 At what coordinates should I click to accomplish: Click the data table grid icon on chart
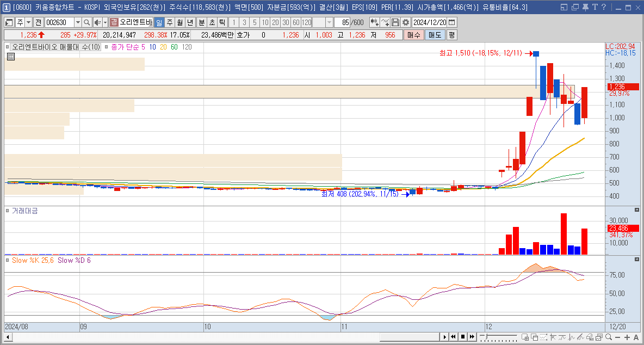11,57
